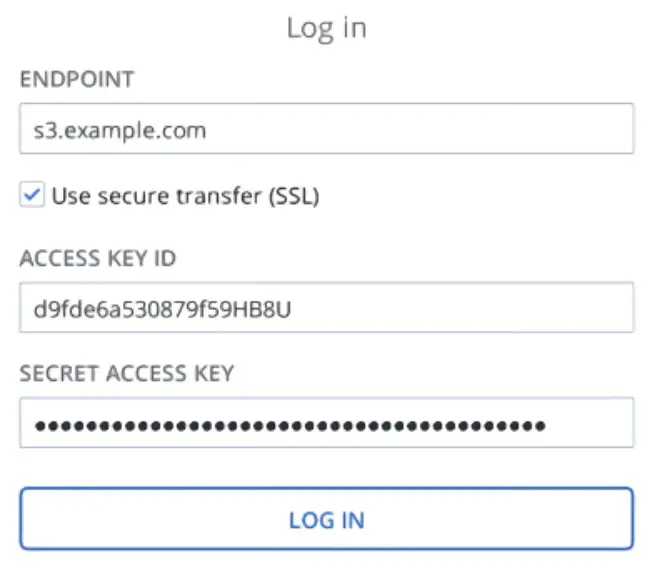The image size is (654, 569).
Task: Click the SECRET ACCESS KEY field label
Action: [x=126, y=374]
